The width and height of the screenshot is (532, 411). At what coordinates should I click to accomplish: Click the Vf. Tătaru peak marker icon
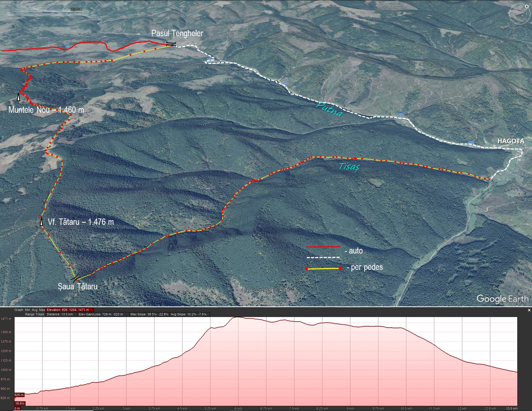pyautogui.click(x=41, y=222)
